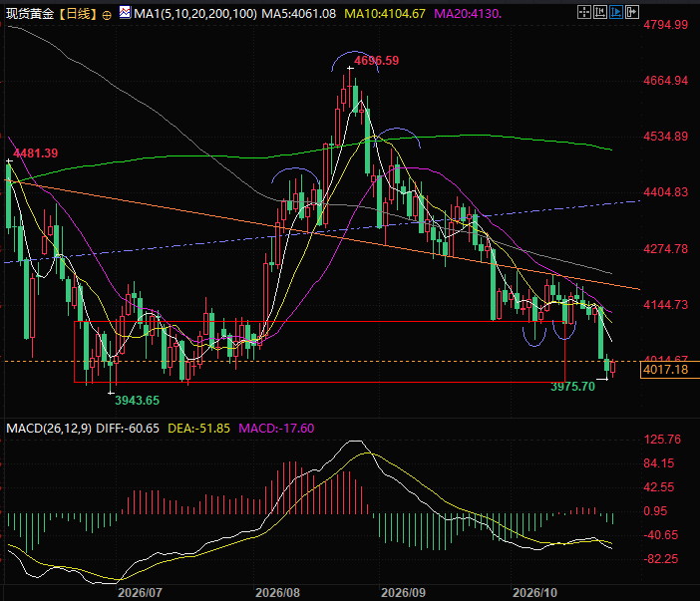Click the 0.95 MACD axis value
700x601 pixels.
[655, 511]
